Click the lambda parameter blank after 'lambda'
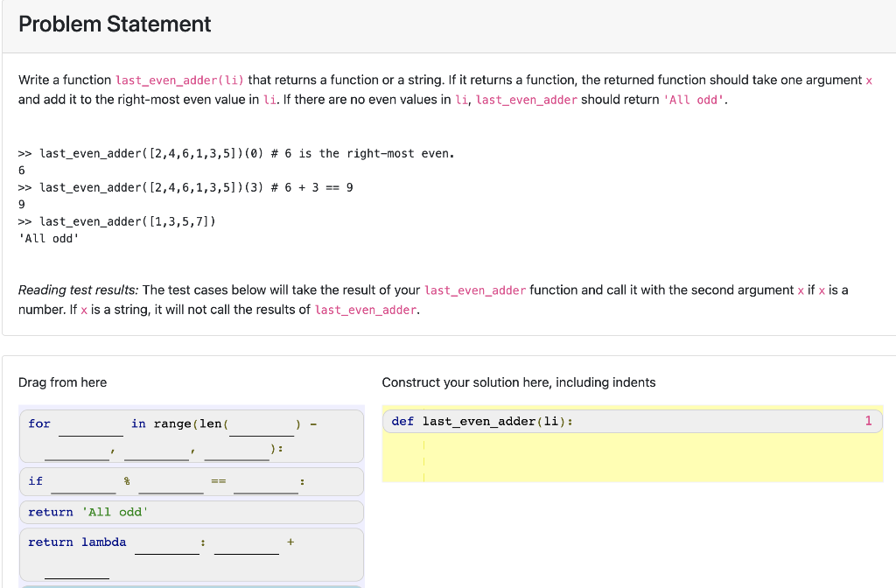This screenshot has height=588, width=896. pyautogui.click(x=167, y=544)
